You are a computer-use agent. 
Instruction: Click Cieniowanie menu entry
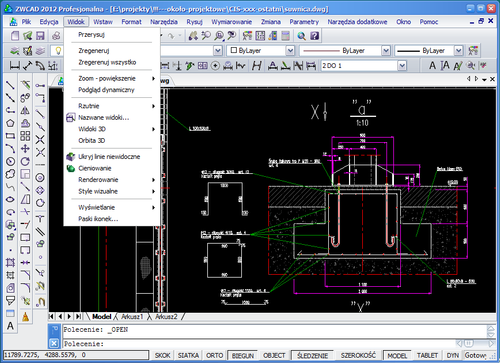(112, 168)
